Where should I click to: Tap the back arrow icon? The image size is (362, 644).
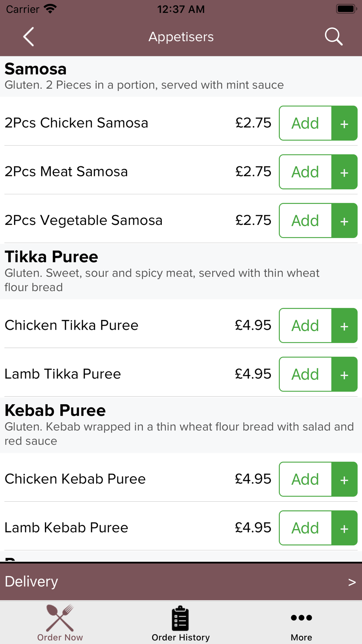pos(29,37)
